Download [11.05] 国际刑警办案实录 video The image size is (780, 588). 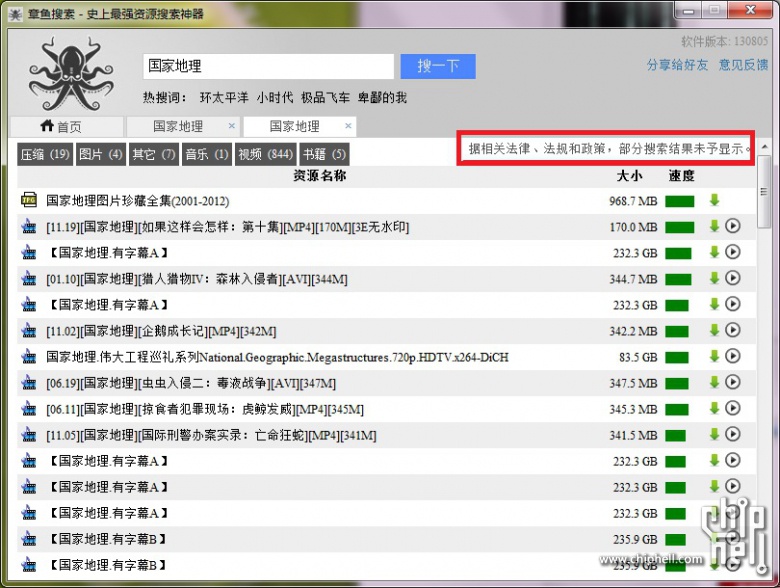point(714,434)
